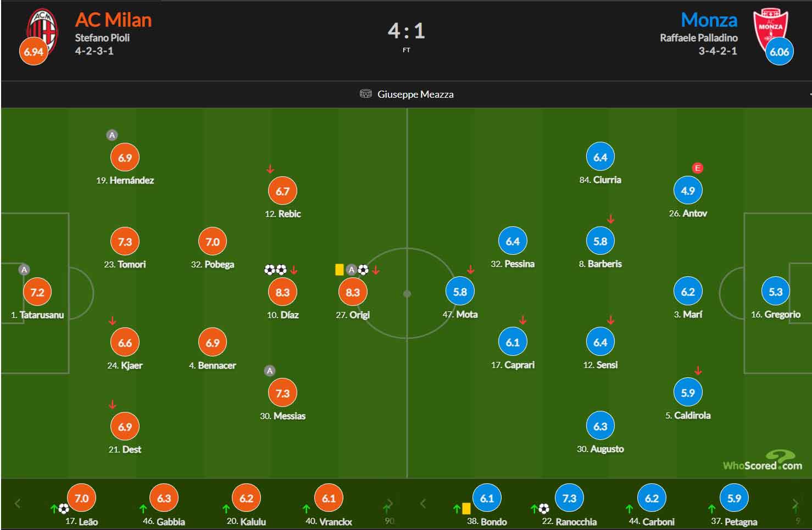Open the Monza team name link

(x=709, y=20)
